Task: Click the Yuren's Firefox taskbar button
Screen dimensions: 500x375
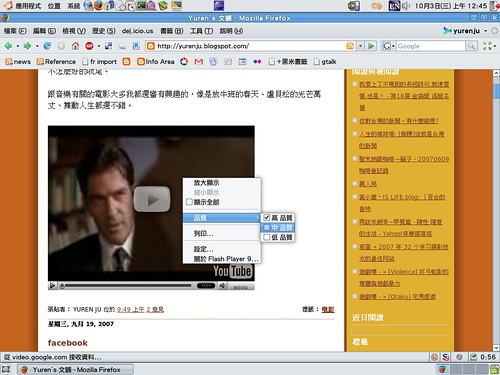Action: coord(75,369)
